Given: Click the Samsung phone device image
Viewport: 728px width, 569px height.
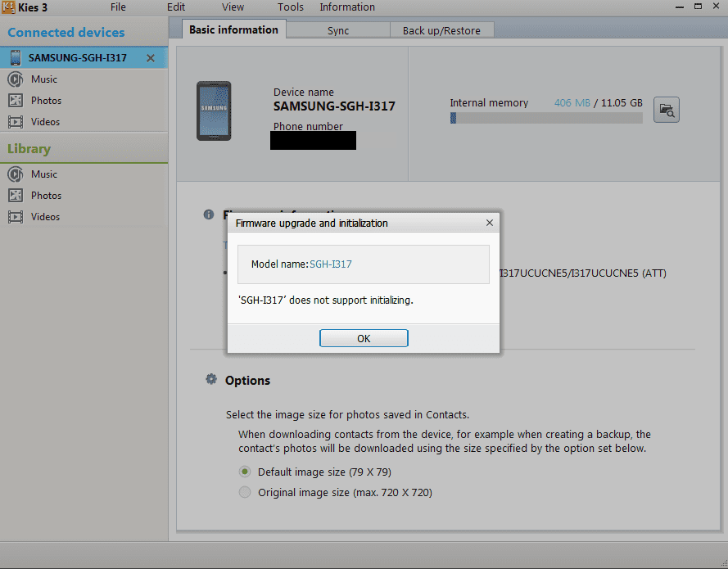Looking at the screenshot, I should (214, 111).
